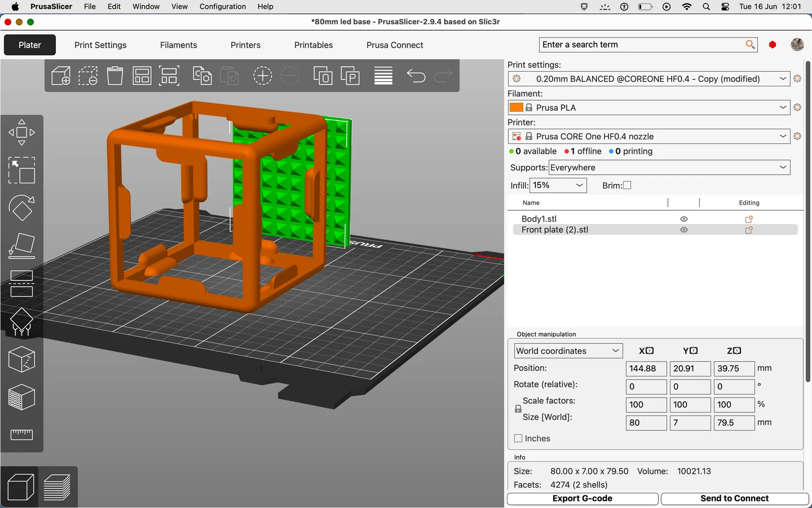Click the filament settings gear icon
Image resolution: width=812 pixels, height=508 pixels.
797,108
